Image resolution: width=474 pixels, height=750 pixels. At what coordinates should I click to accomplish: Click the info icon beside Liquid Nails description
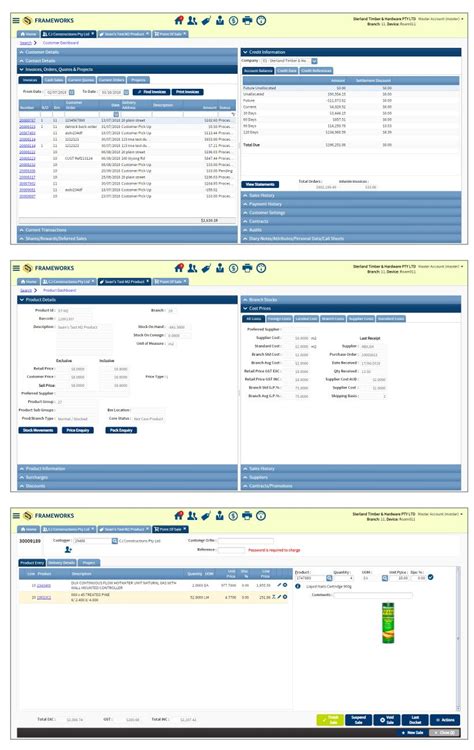298,586
